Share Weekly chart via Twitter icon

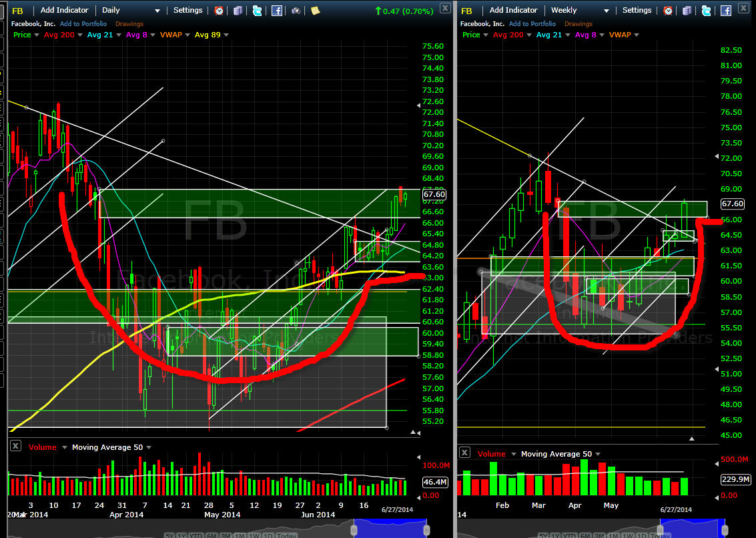(707, 10)
